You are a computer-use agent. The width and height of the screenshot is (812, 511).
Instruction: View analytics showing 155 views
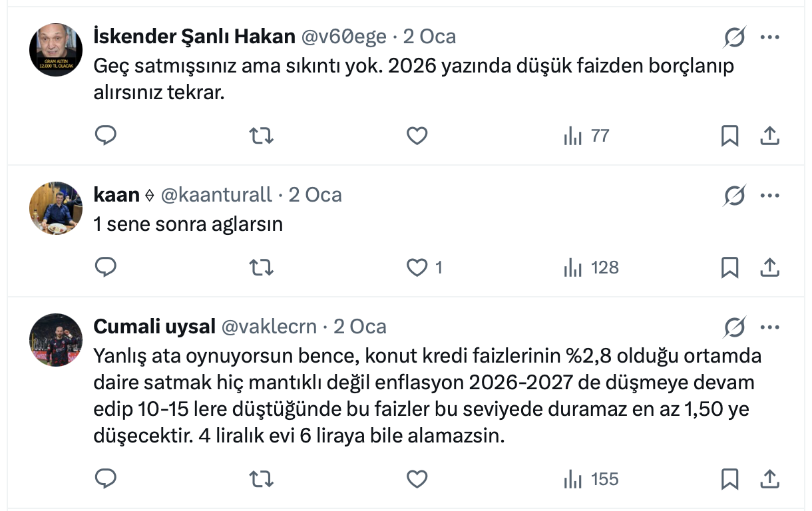pyautogui.click(x=591, y=479)
